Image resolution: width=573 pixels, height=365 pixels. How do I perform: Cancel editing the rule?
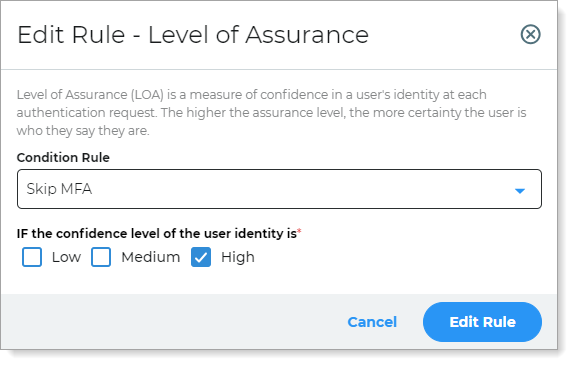pyautogui.click(x=372, y=322)
